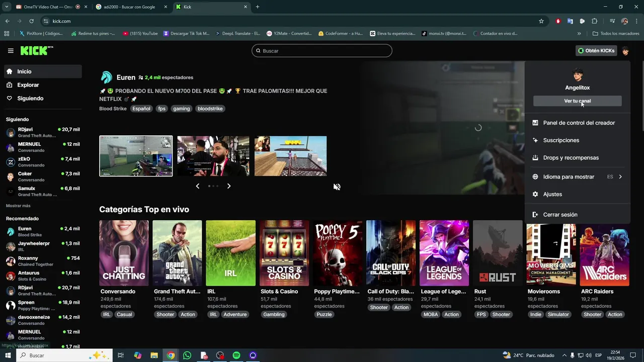Open Panel de control del creador

(577, 123)
